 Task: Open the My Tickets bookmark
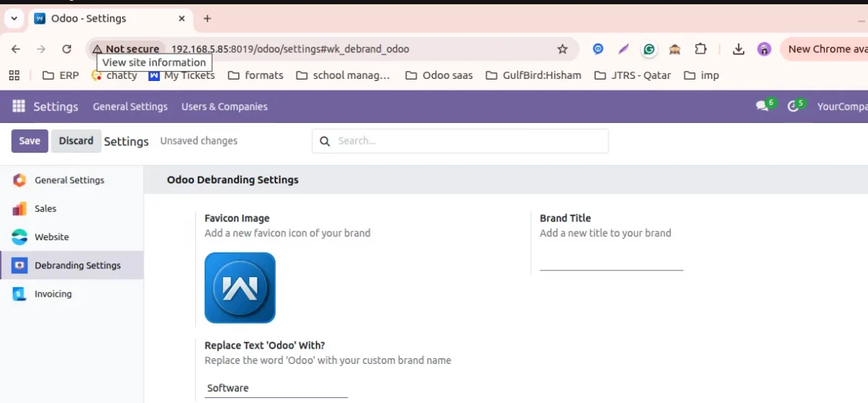click(x=182, y=75)
